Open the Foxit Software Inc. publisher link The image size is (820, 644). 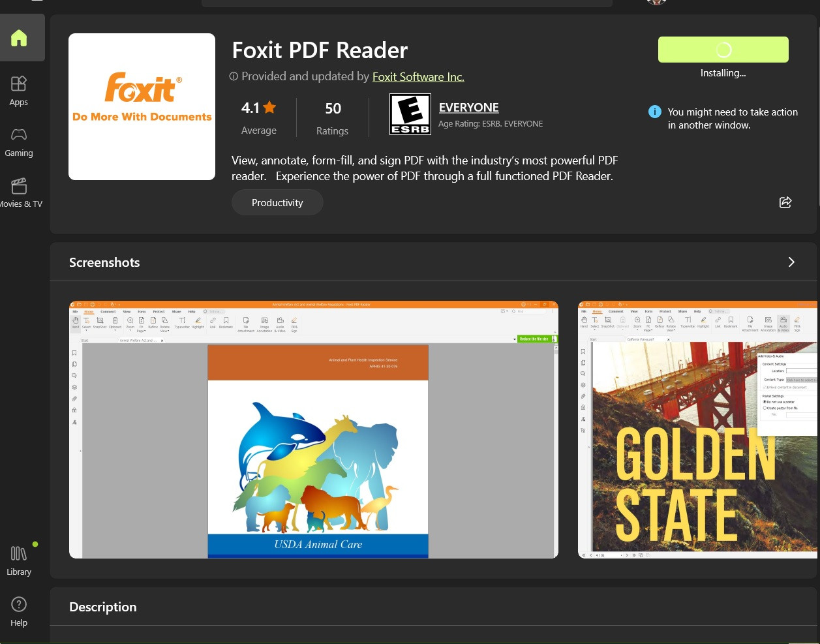[418, 76]
